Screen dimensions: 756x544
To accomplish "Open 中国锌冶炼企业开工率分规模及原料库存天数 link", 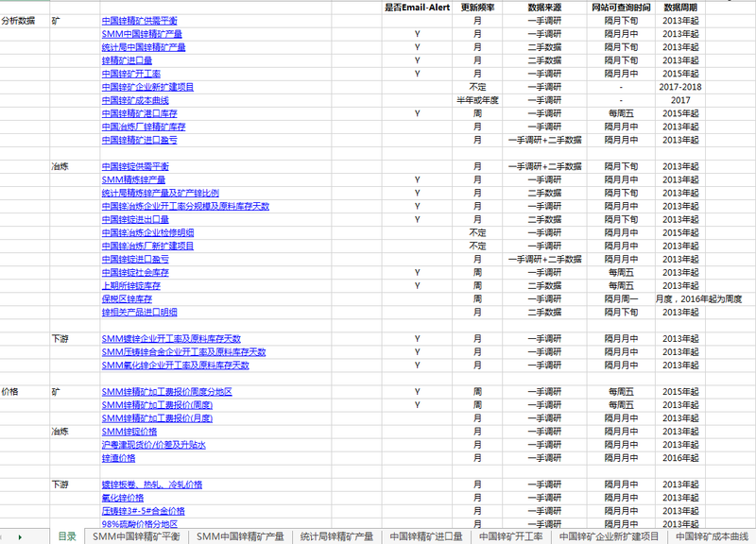I will (185, 206).
